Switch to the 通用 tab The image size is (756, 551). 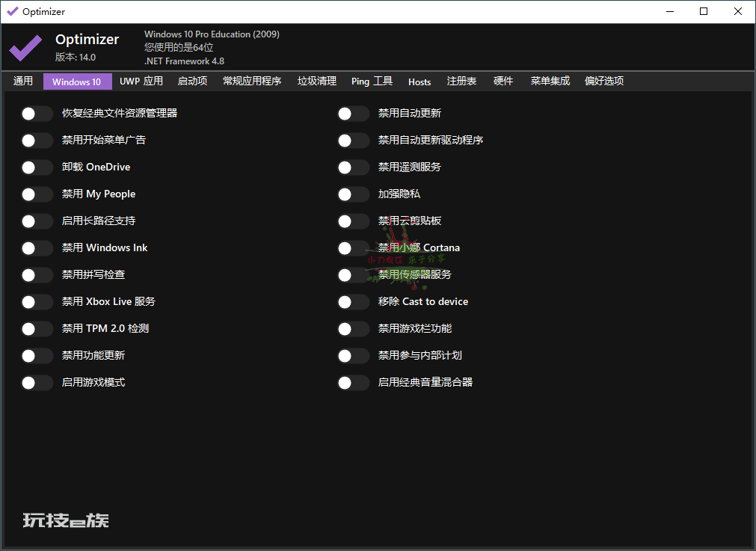[x=23, y=81]
